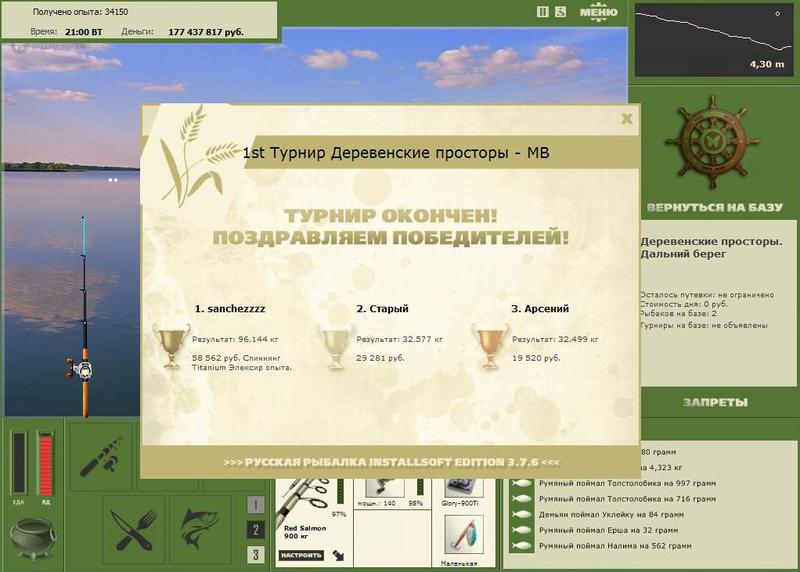Click the depth chart showing 4,30 m
800x572 pixels.
(713, 39)
